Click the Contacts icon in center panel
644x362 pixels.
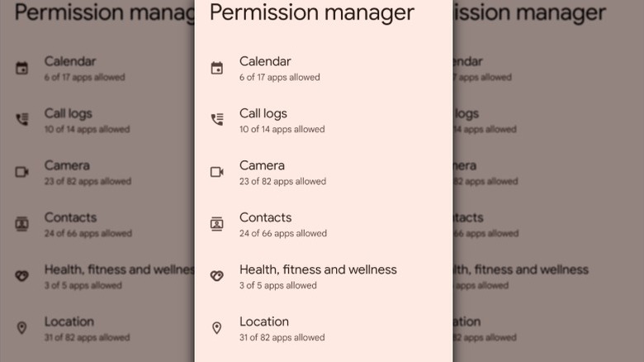[x=217, y=224]
